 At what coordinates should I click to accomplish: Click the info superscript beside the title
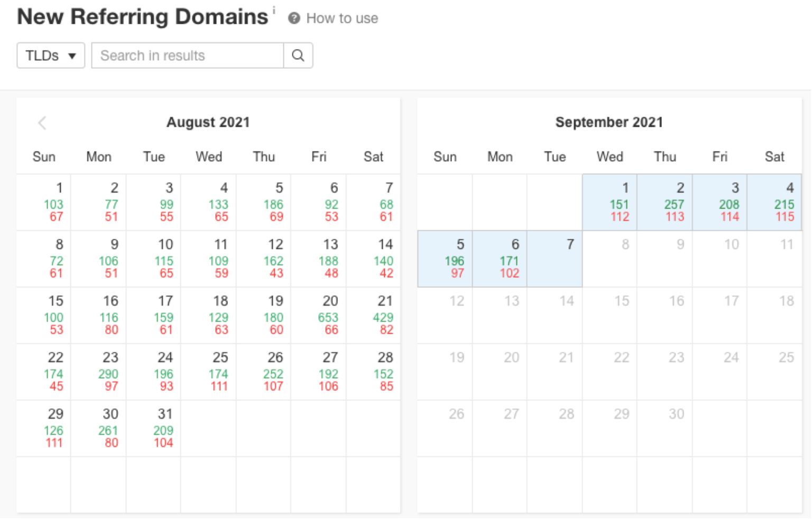pos(274,10)
